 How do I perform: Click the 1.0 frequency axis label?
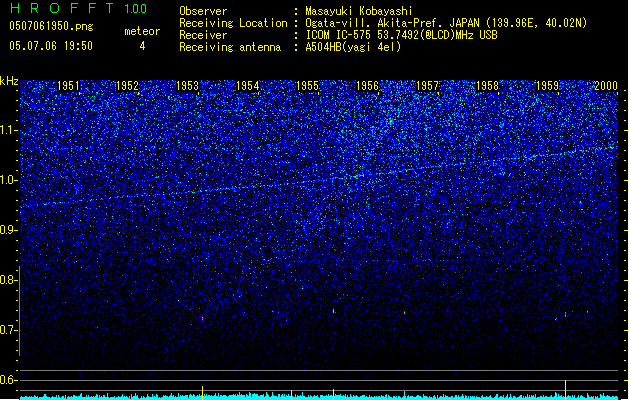tap(9, 180)
